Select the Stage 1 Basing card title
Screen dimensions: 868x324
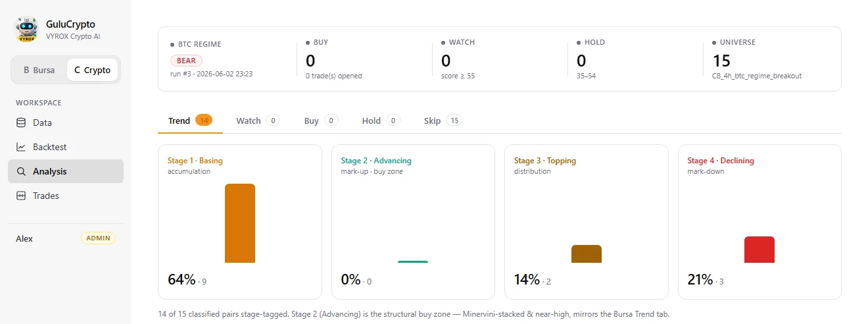pyautogui.click(x=195, y=161)
